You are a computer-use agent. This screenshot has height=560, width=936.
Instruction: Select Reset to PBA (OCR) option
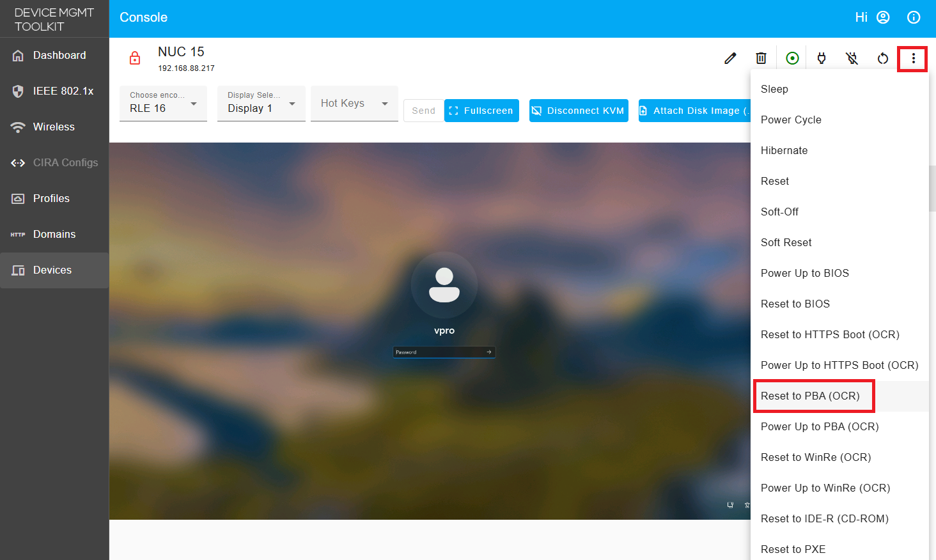810,396
